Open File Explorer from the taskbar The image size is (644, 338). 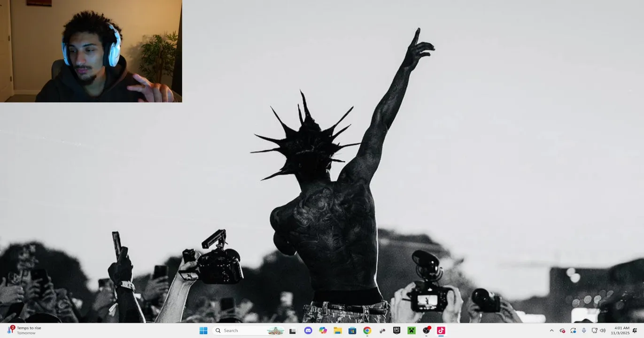click(338, 330)
